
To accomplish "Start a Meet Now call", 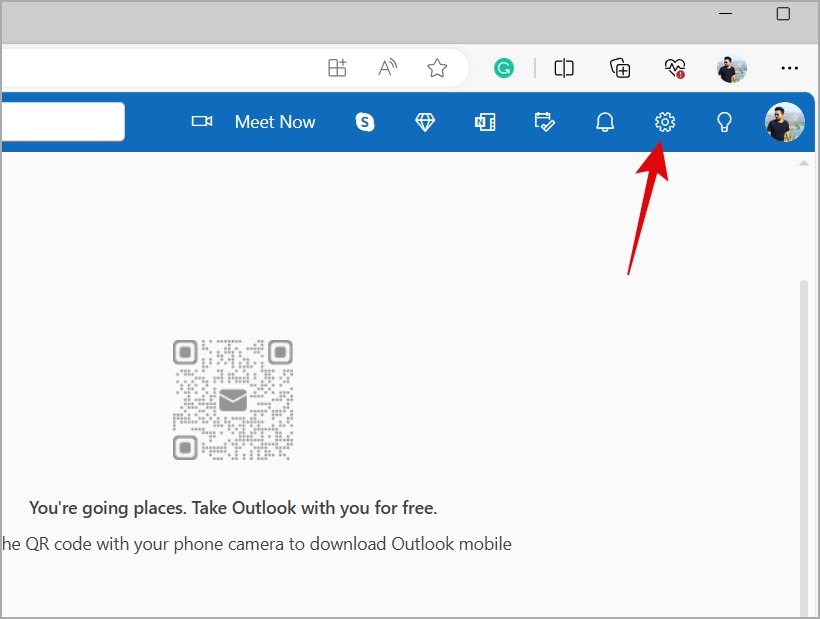I will coord(275,122).
